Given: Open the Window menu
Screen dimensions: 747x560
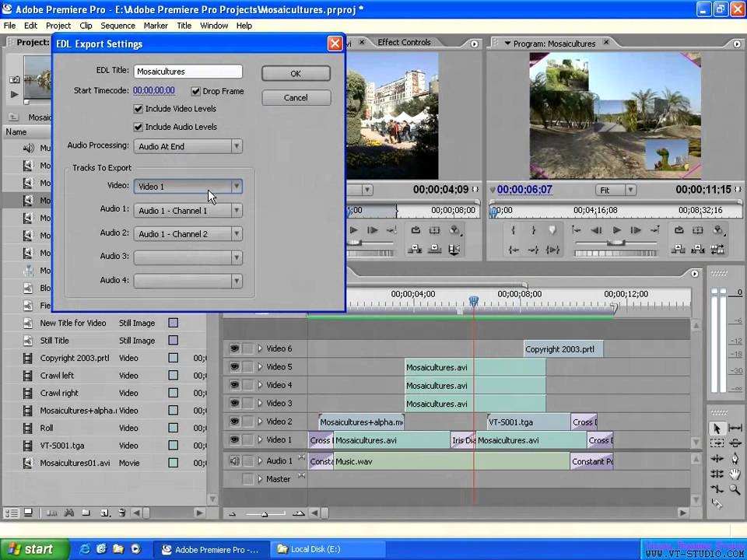Looking at the screenshot, I should (214, 26).
